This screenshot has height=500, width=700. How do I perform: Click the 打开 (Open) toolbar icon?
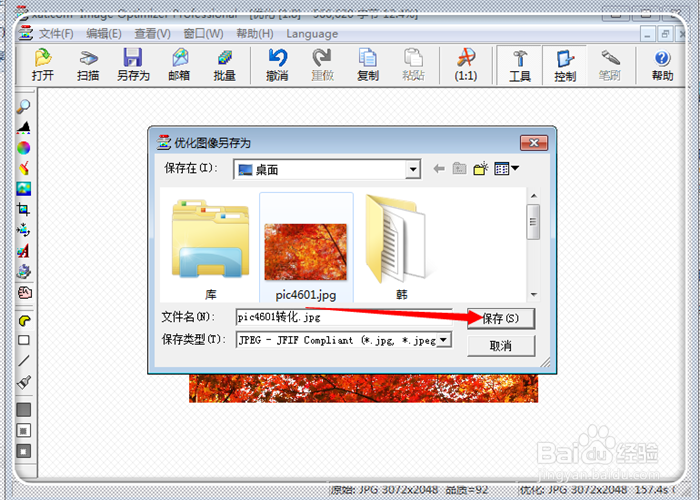[x=43, y=65]
